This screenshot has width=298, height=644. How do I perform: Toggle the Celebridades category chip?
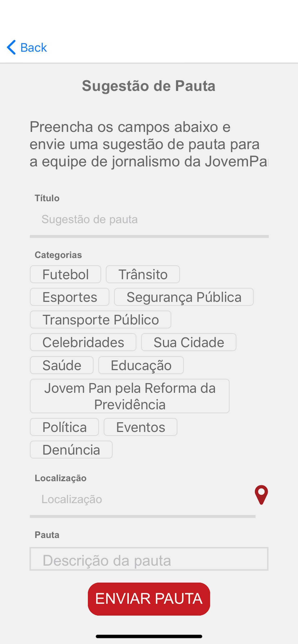[83, 342]
